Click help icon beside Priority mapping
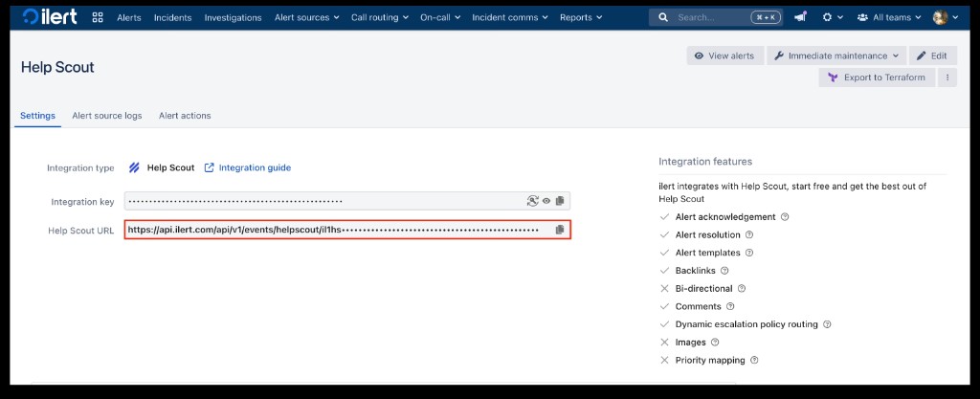Image resolution: width=980 pixels, height=399 pixels. 754,361
